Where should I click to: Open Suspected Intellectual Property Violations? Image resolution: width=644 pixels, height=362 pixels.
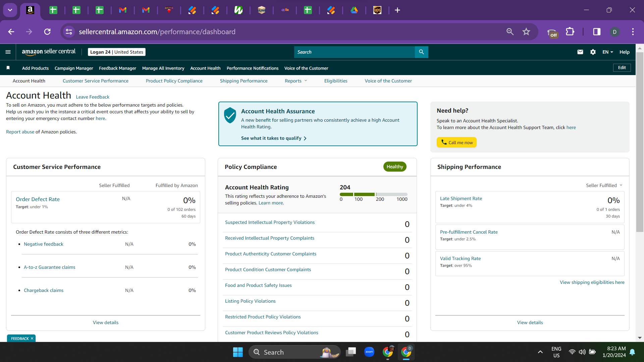click(270, 222)
